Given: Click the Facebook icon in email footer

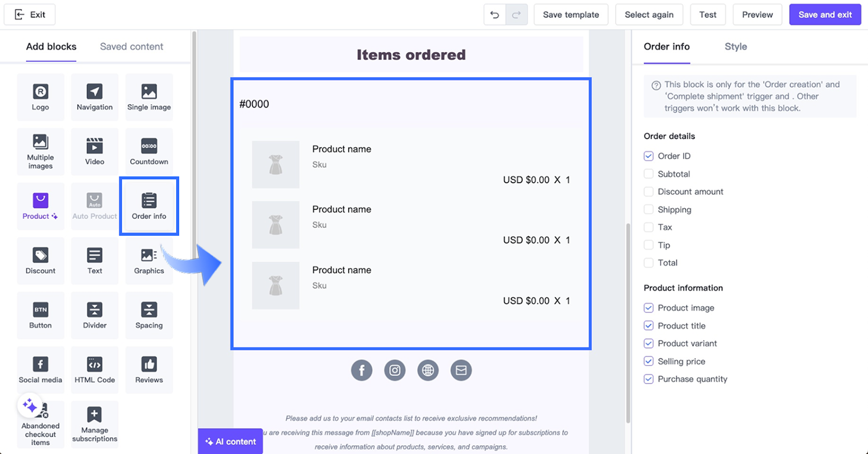Looking at the screenshot, I should tap(361, 370).
